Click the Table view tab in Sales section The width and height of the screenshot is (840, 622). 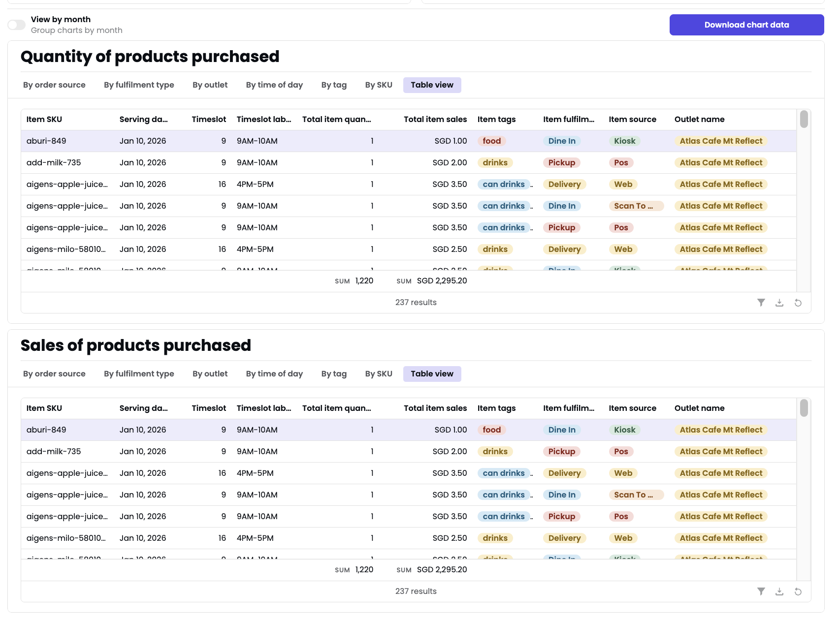point(432,373)
